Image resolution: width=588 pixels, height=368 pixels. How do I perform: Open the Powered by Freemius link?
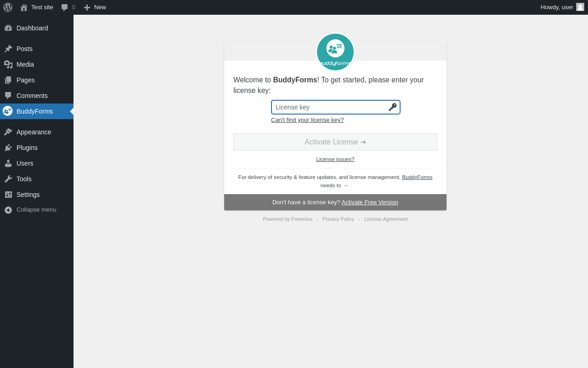(x=288, y=219)
